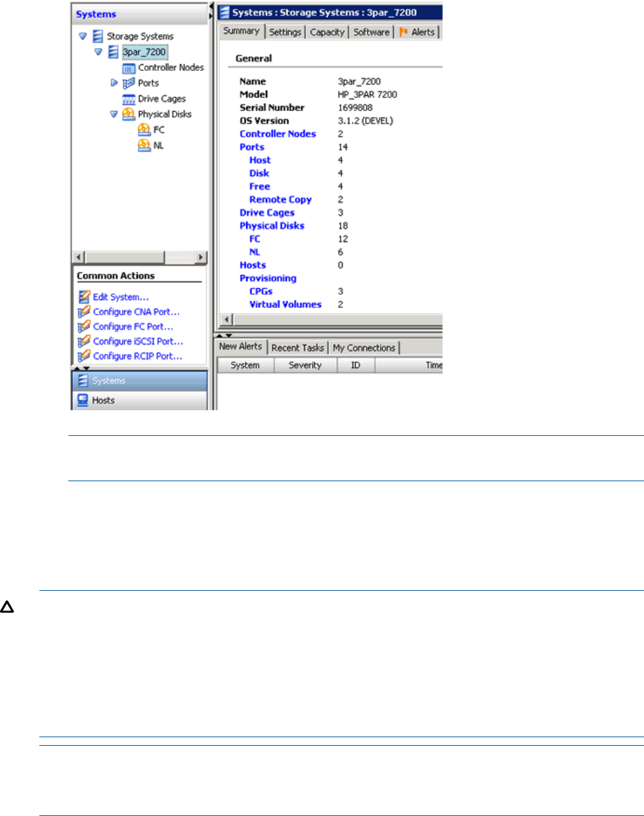Click the FC disk icon in tree
Viewport: 644px width, 816px height.
(144, 130)
